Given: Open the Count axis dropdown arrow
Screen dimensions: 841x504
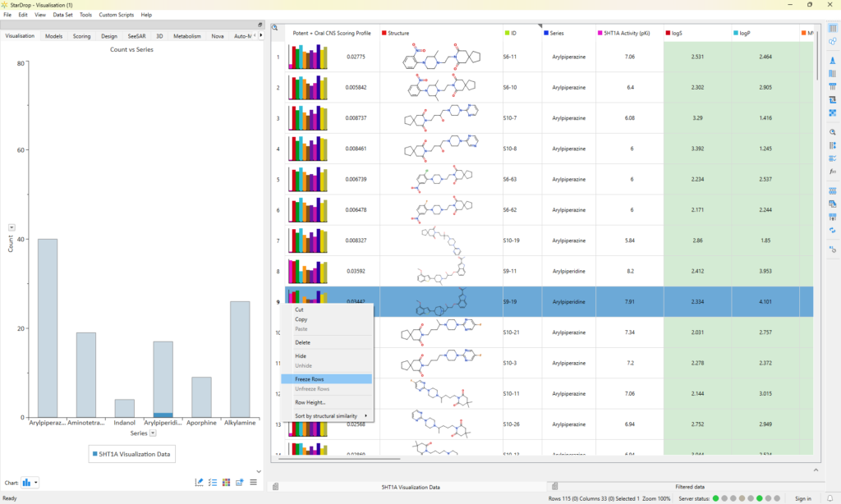Looking at the screenshot, I should [11, 227].
